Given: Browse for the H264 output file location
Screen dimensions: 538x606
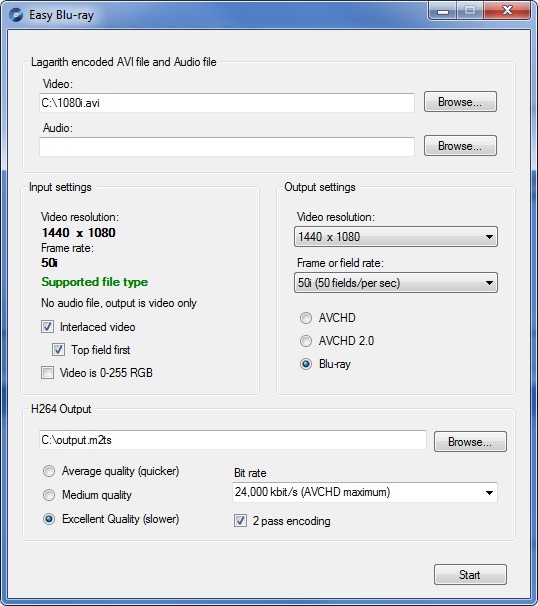Looking at the screenshot, I should (470, 442).
